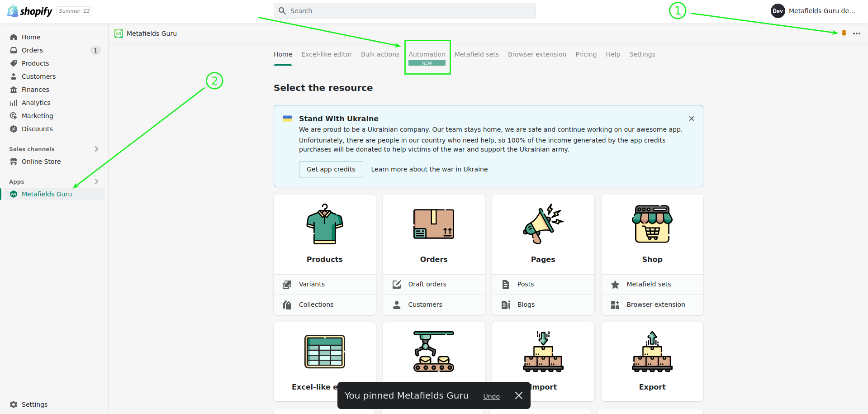868x414 pixels.
Task: Open the Collections resource row
Action: (x=325, y=305)
